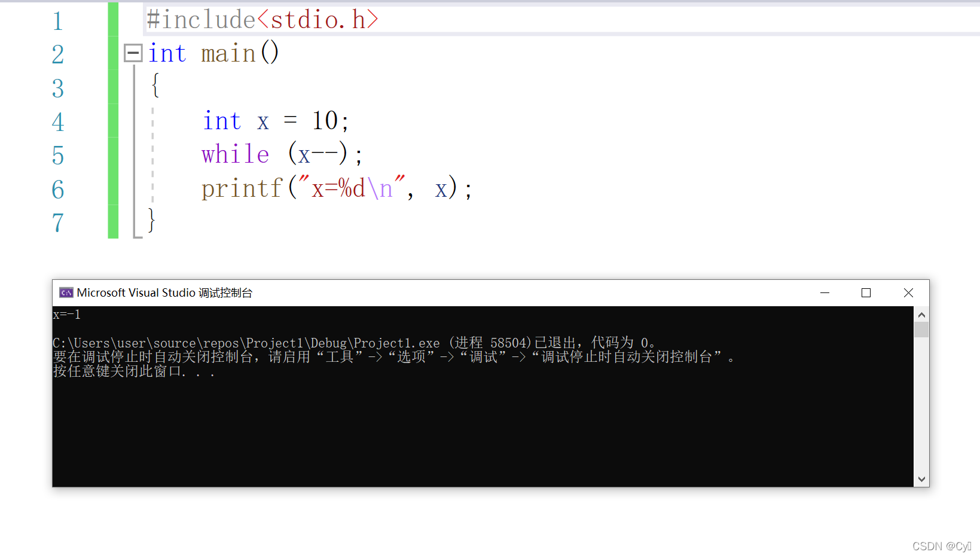The height and width of the screenshot is (558, 980).
Task: Click the 'main' function name
Action: pos(228,54)
